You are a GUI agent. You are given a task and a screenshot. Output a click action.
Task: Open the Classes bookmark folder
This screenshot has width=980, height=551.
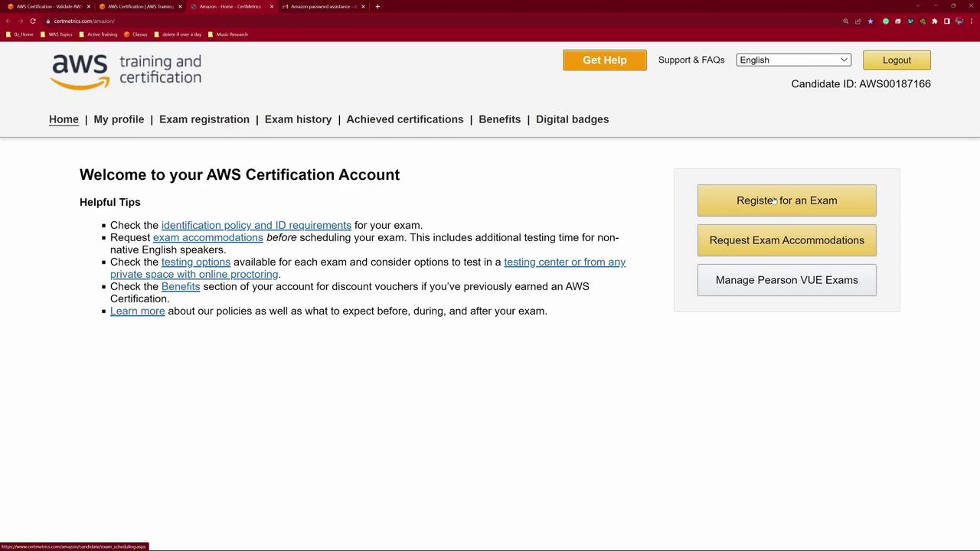(x=136, y=34)
